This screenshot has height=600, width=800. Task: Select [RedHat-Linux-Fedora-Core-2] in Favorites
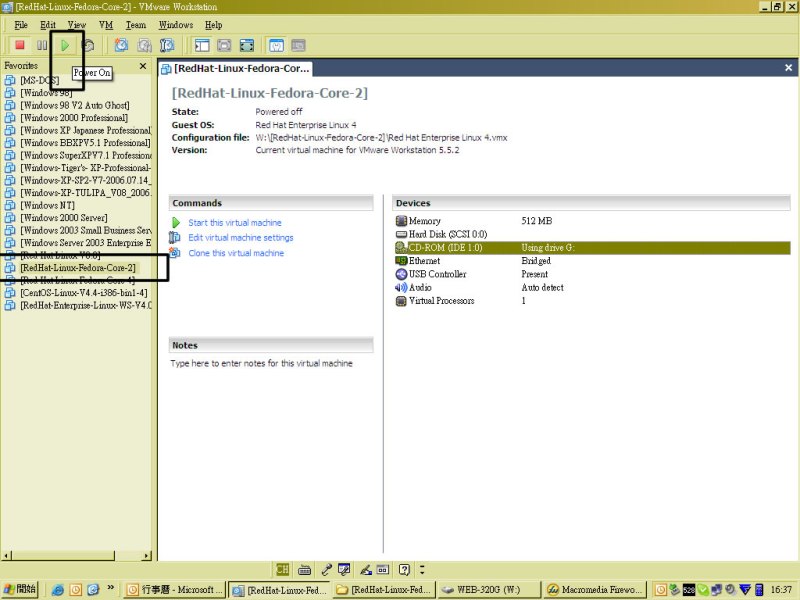(x=78, y=268)
